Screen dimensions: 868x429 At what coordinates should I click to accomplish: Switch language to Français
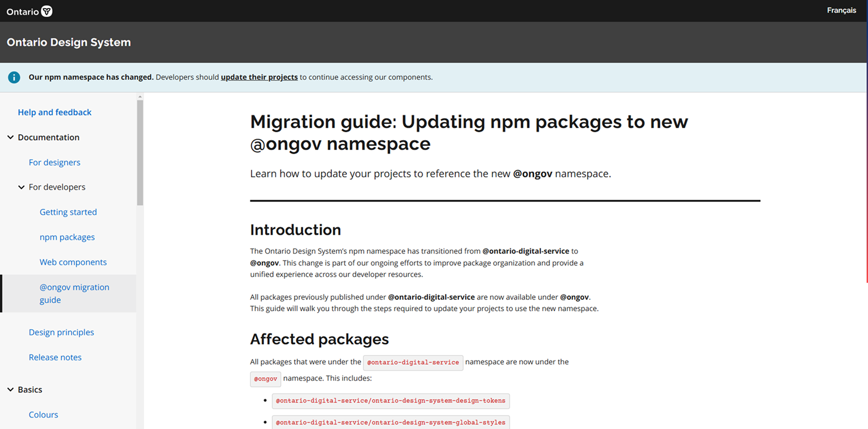tap(842, 10)
